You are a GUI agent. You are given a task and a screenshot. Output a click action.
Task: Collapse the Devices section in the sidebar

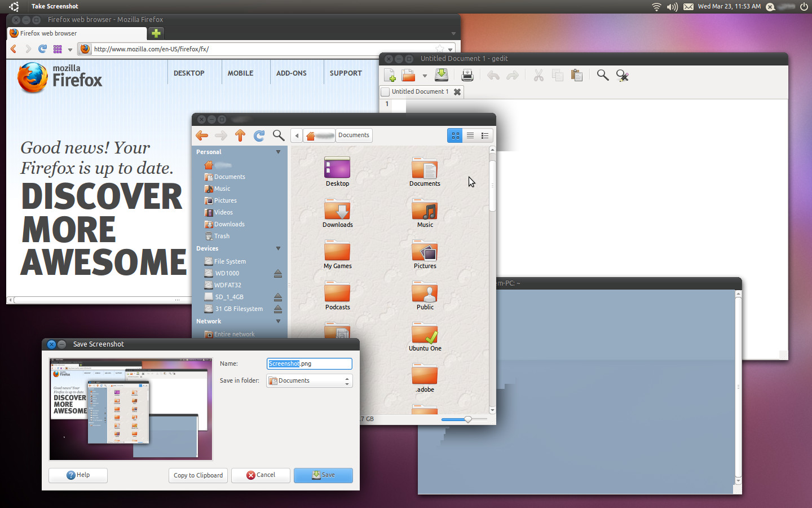point(278,248)
